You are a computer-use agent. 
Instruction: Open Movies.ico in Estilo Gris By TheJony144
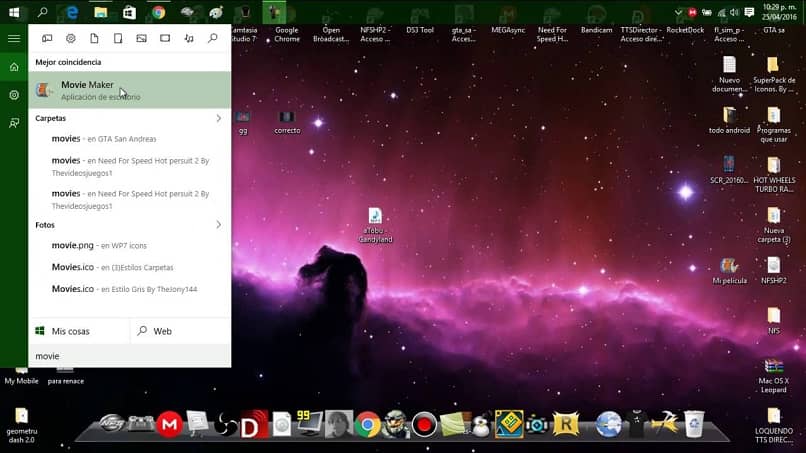coord(130,289)
